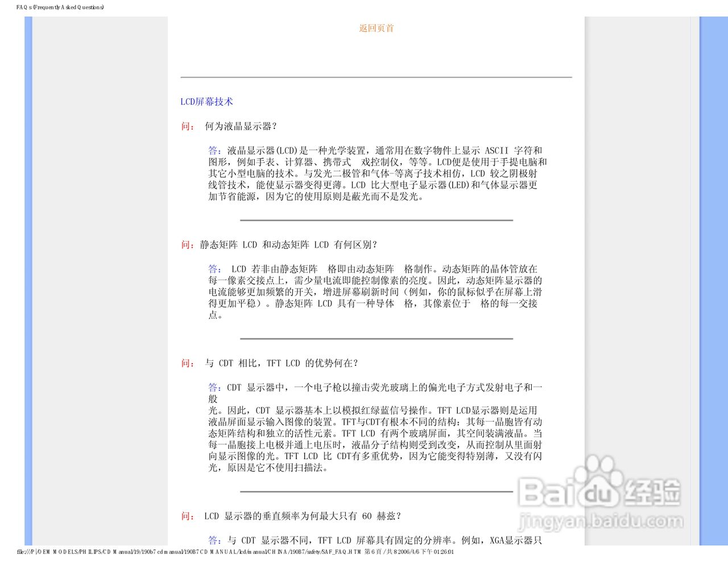Click the FAQs (Frequently Asked Questions) header text
Image resolution: width=728 pixels, height=562 pixels.
tap(60, 7)
